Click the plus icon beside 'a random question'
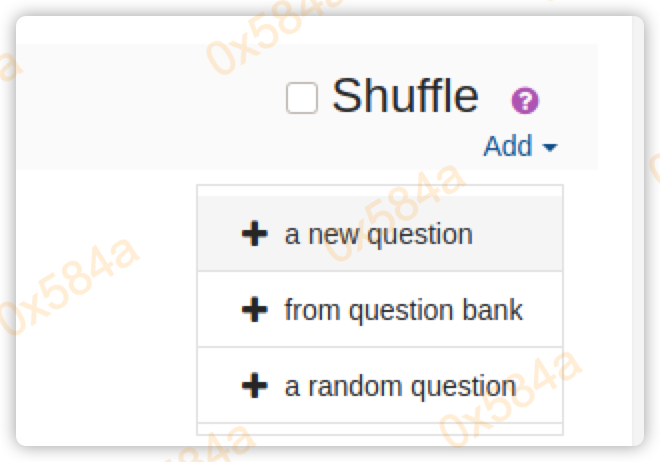660x462 pixels. pyautogui.click(x=255, y=386)
